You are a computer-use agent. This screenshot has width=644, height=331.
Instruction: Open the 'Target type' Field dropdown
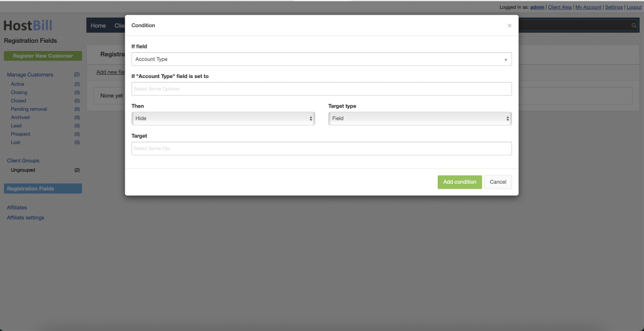[419, 118]
